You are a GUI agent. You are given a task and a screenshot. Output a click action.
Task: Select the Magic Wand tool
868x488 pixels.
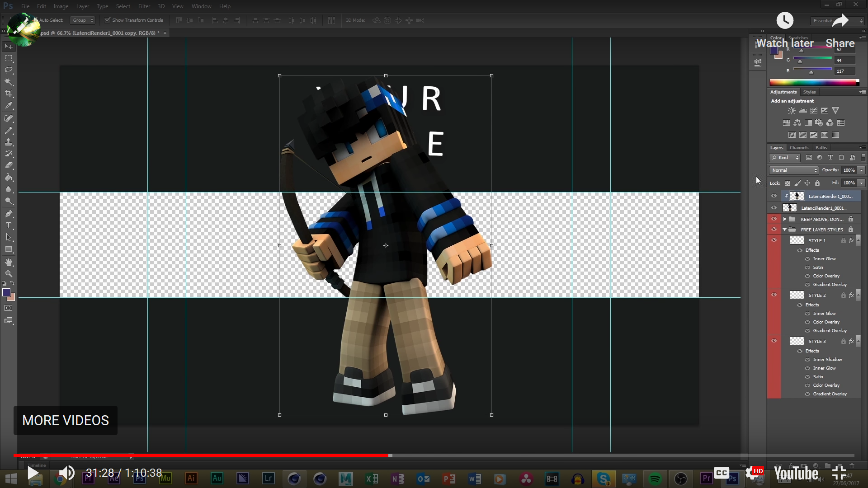9,82
